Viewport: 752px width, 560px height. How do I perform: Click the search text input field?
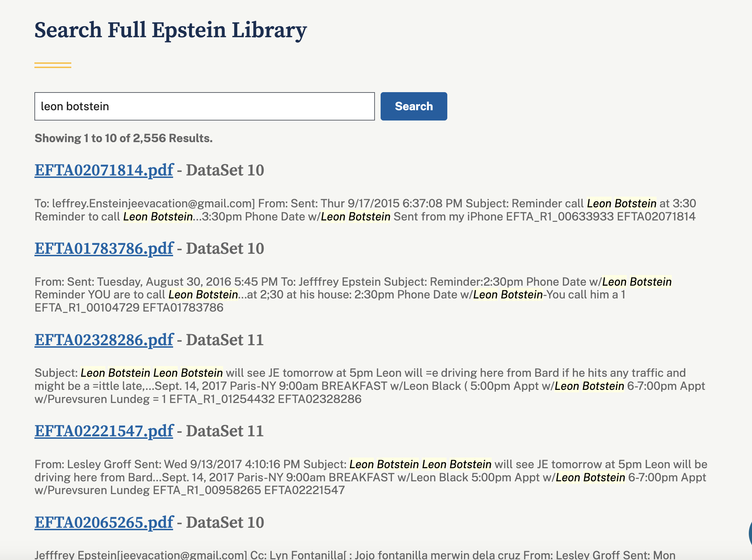click(x=204, y=106)
